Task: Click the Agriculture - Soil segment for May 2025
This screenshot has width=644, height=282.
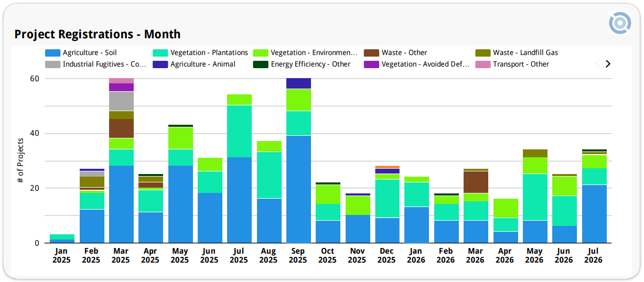Action: [x=180, y=204]
